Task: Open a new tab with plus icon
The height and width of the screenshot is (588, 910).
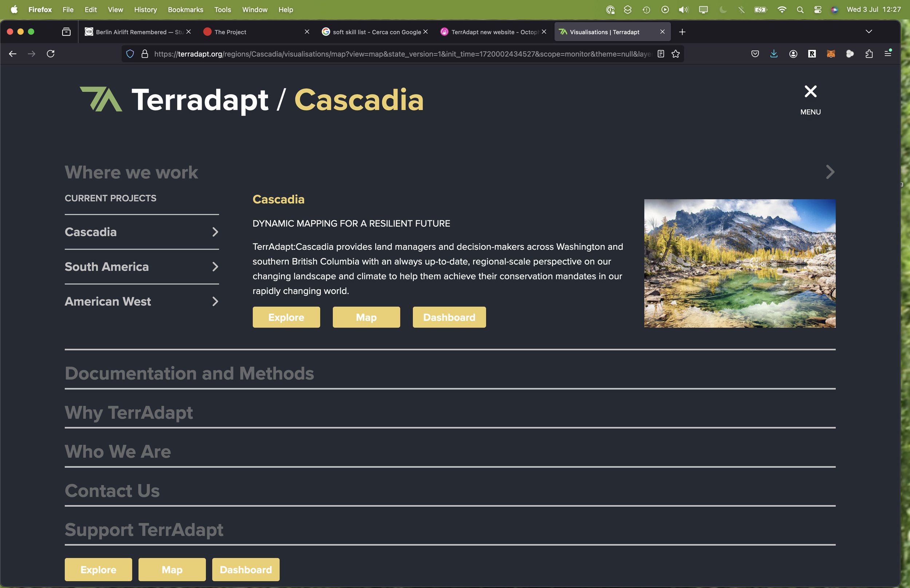Action: [x=682, y=32]
